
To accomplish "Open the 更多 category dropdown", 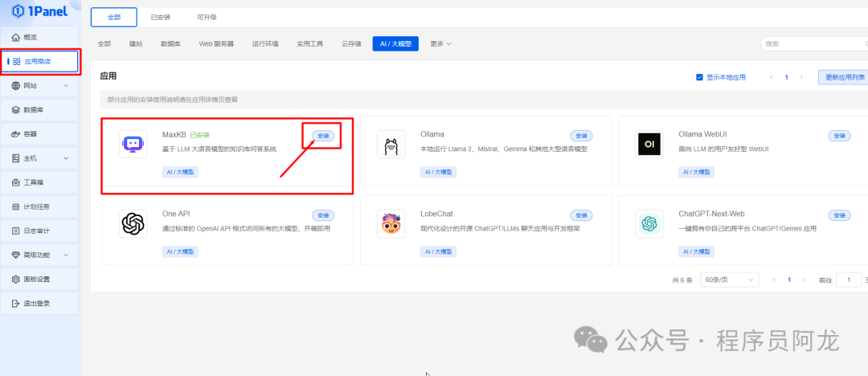I will 440,43.
